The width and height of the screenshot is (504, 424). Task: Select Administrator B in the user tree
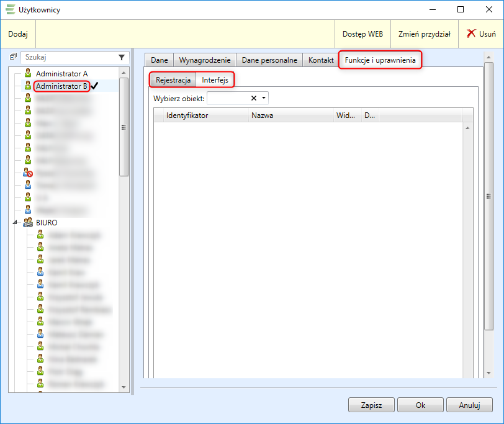(x=61, y=86)
